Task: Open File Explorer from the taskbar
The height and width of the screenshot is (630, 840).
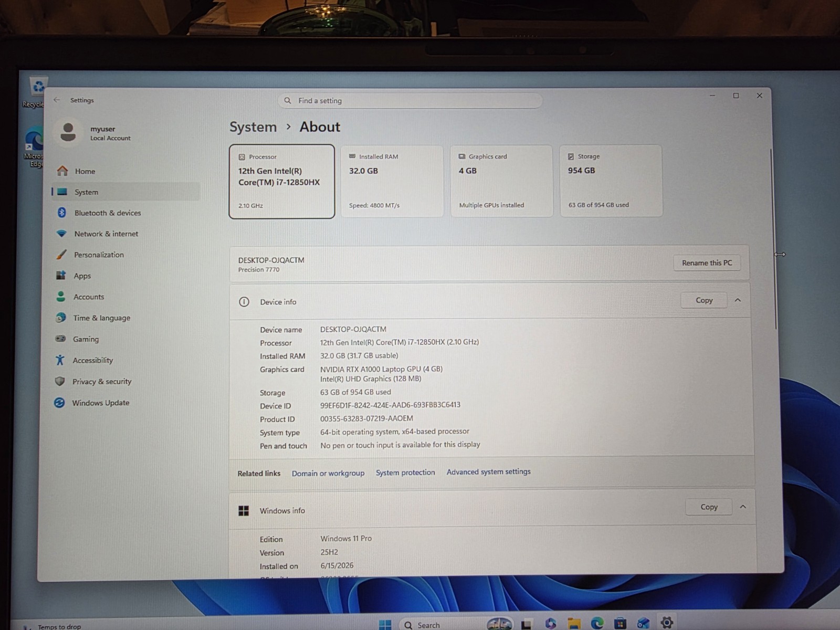Action: [574, 624]
